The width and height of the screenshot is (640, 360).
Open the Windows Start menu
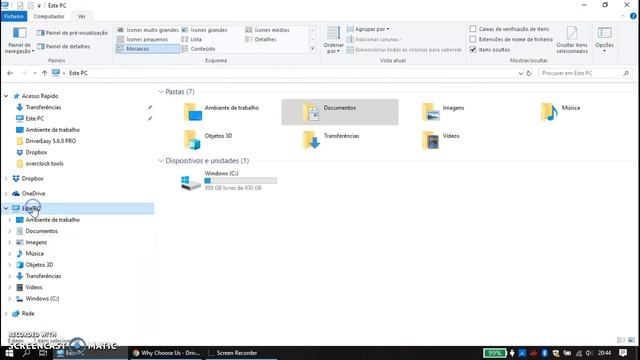point(9,353)
